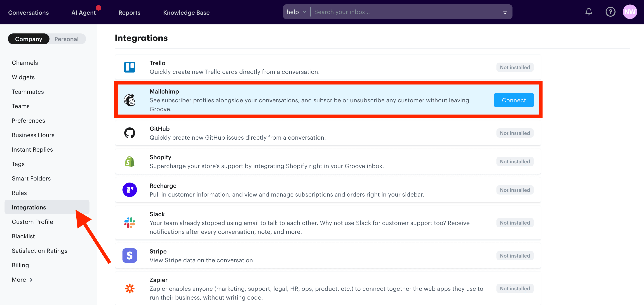This screenshot has width=644, height=305.
Task: Open the help question mark icon
Action: point(610,12)
